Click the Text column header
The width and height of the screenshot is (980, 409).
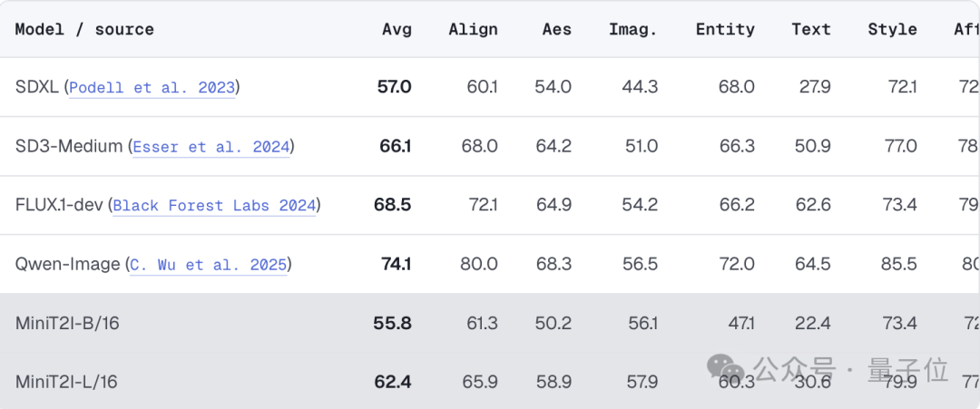pyautogui.click(x=811, y=29)
